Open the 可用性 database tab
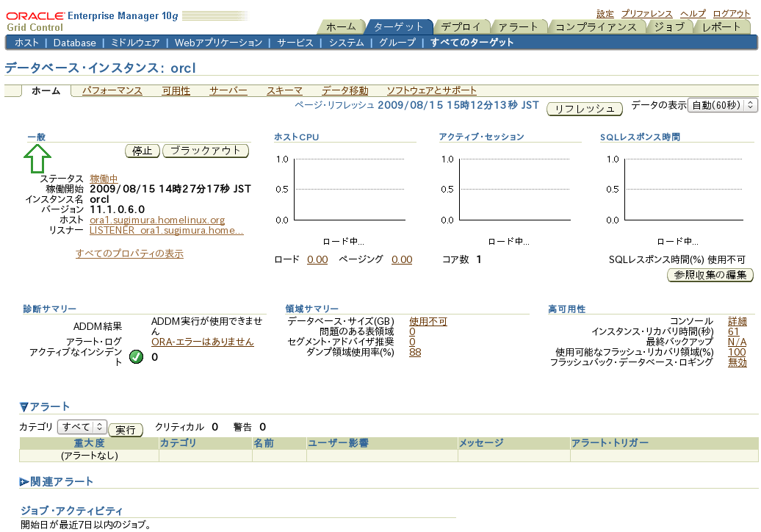 click(x=176, y=91)
